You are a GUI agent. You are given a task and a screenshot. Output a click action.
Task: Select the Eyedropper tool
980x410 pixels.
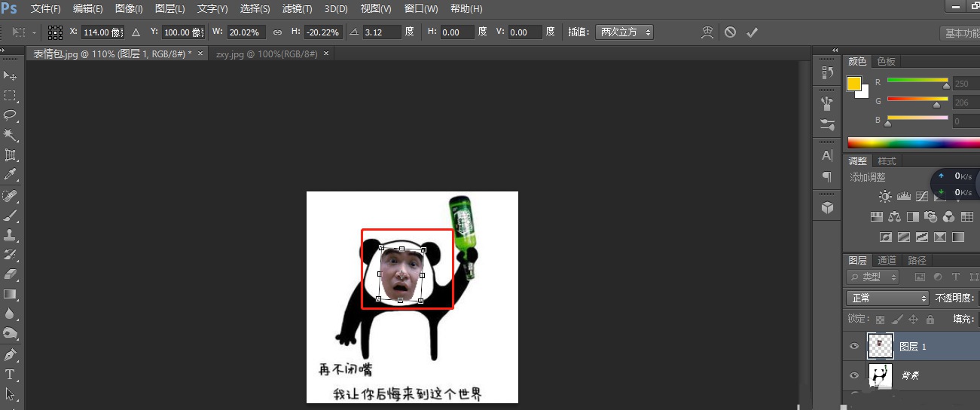pos(11,175)
